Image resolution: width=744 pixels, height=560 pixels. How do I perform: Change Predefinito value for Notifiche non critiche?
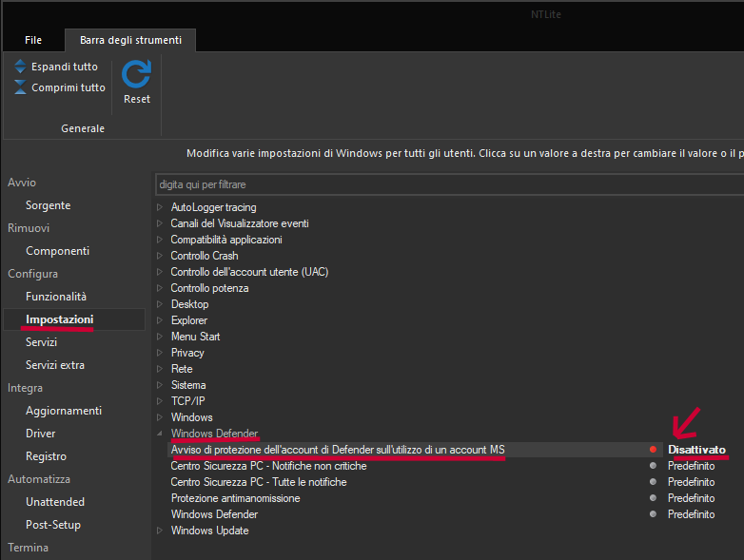click(691, 466)
